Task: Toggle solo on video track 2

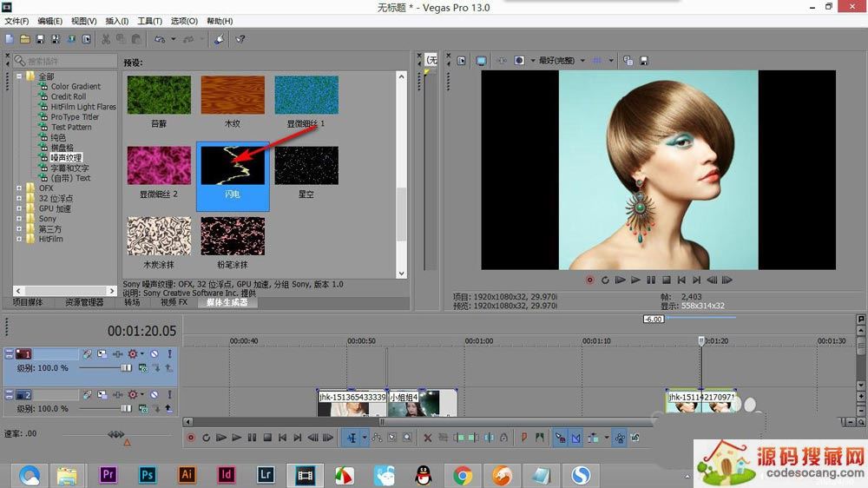Action: pos(169,395)
